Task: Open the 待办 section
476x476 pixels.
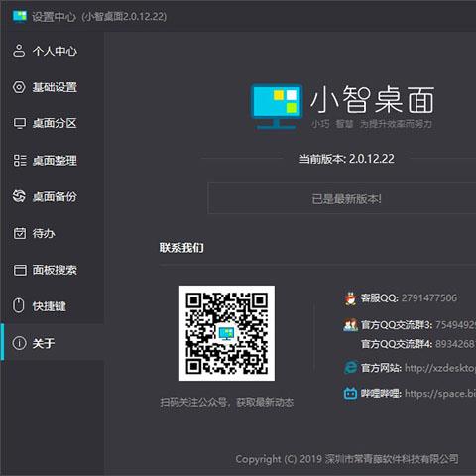Action: coord(53,233)
